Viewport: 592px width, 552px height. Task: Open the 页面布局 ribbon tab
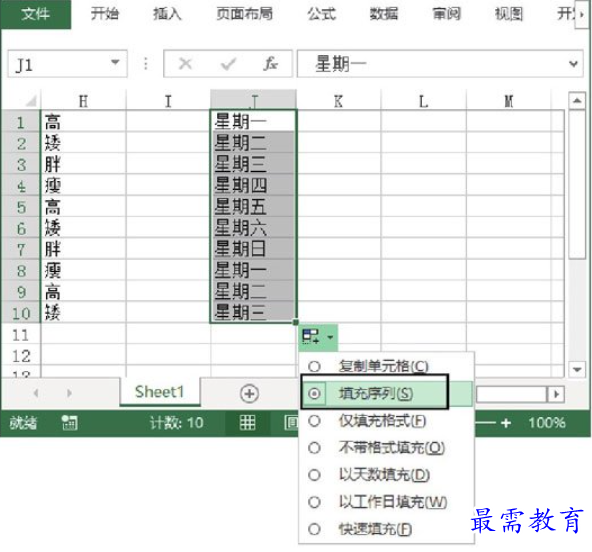point(244,14)
